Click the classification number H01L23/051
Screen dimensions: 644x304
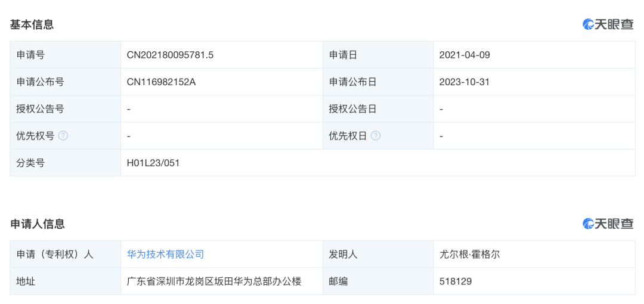[x=153, y=163]
